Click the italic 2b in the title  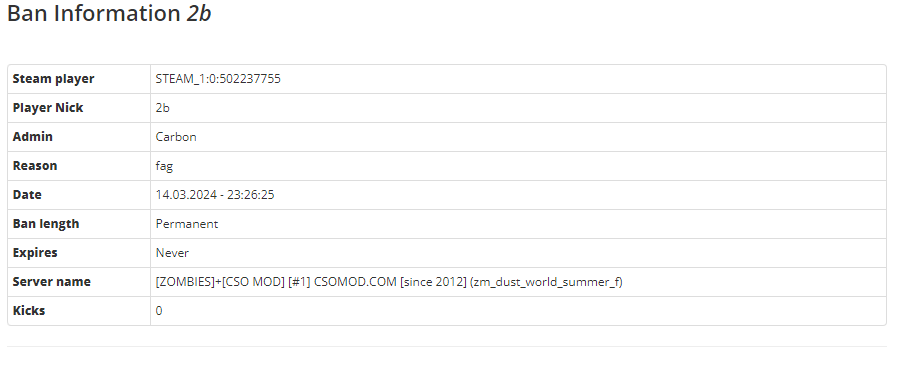pos(199,13)
